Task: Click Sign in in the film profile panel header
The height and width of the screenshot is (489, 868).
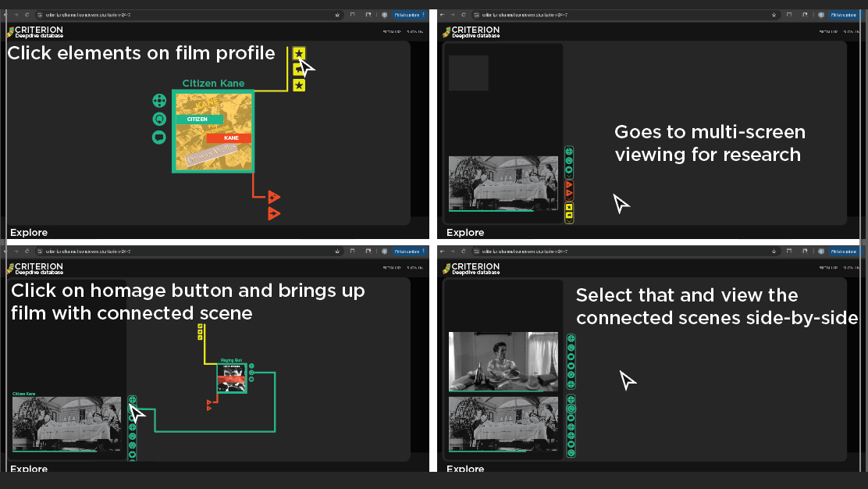Action: [414, 31]
